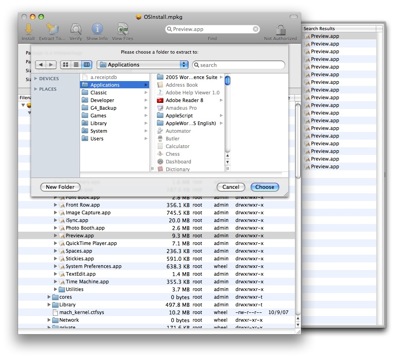Select the System folder
The image size is (400, 362).
[115, 131]
